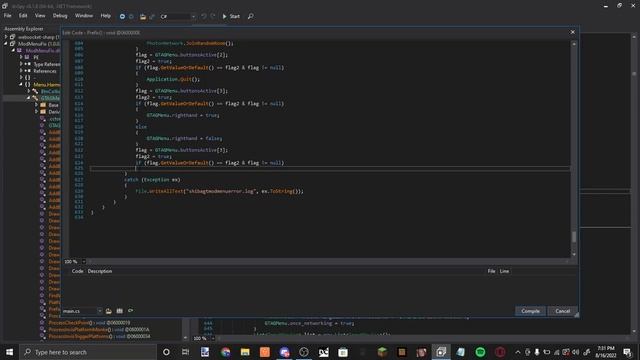This screenshot has height=360, width=640.
Task: Select the Type References tree item
Action: pyautogui.click(x=47, y=64)
